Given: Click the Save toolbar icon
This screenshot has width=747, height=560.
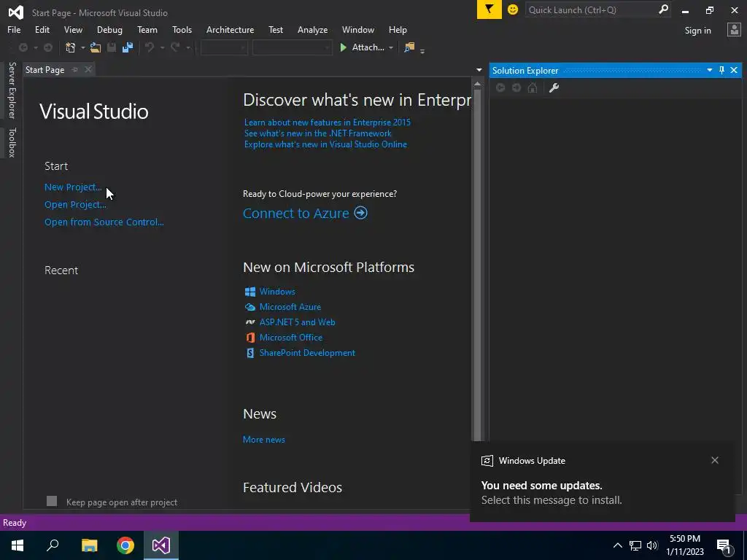Looking at the screenshot, I should coord(112,47).
